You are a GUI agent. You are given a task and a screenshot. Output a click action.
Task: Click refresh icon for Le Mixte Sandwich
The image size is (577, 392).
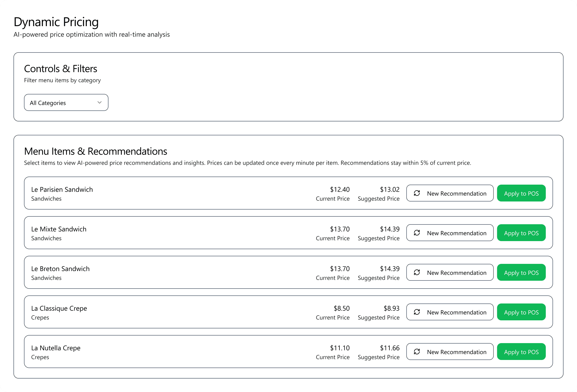coord(417,233)
